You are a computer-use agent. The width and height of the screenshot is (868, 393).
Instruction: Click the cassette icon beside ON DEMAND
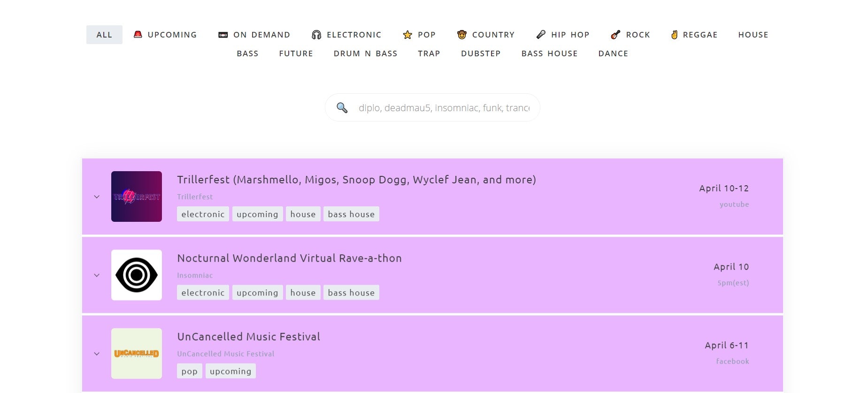point(223,35)
